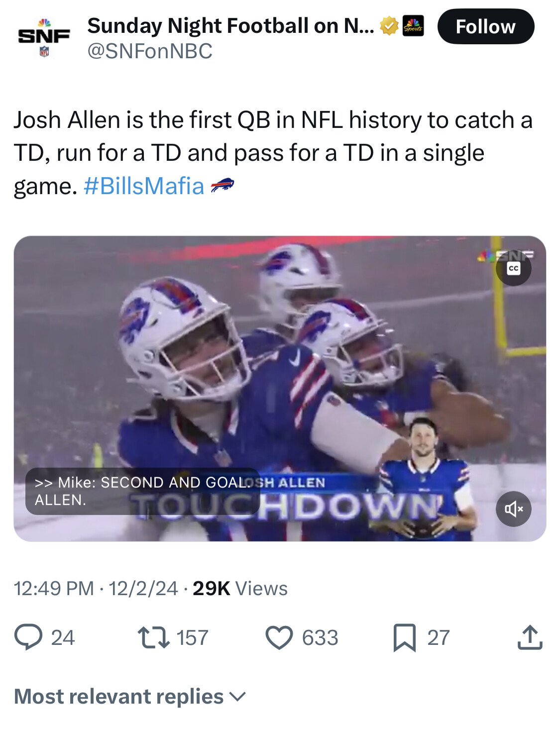
Task: Follow Sunday Night Football account
Action: tap(486, 26)
